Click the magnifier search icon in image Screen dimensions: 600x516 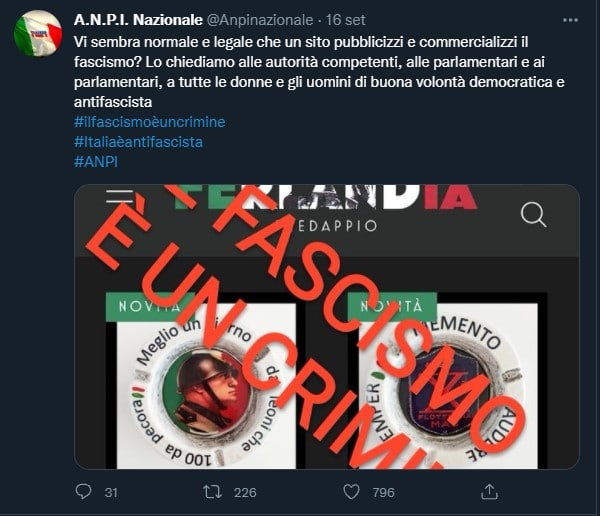pyautogui.click(x=533, y=215)
